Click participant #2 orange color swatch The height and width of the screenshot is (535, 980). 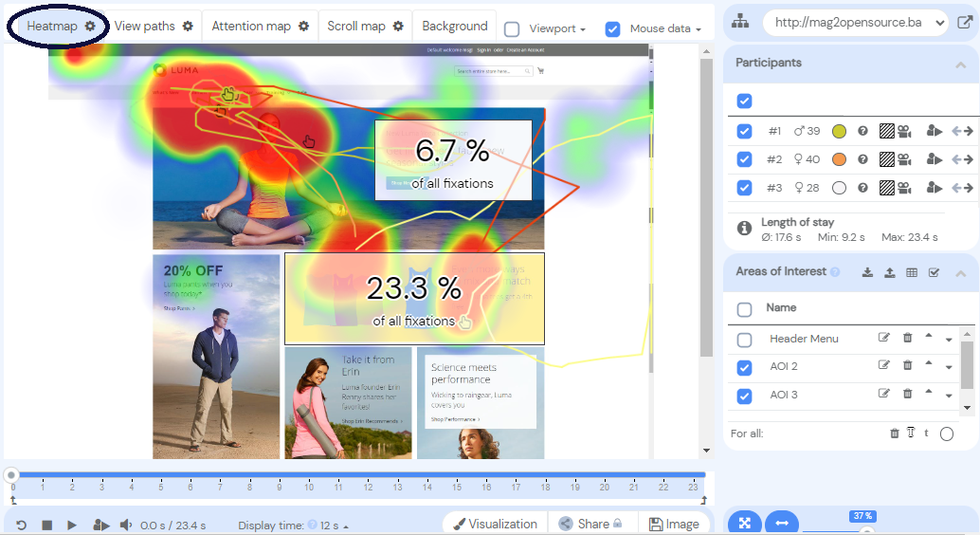(839, 159)
